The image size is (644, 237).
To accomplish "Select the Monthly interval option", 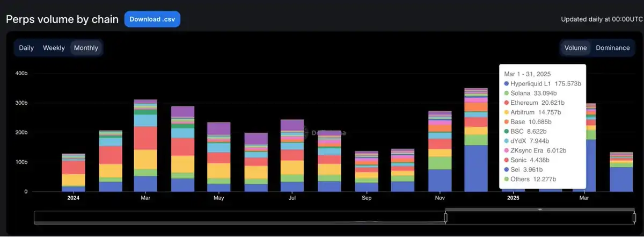I will [86, 48].
